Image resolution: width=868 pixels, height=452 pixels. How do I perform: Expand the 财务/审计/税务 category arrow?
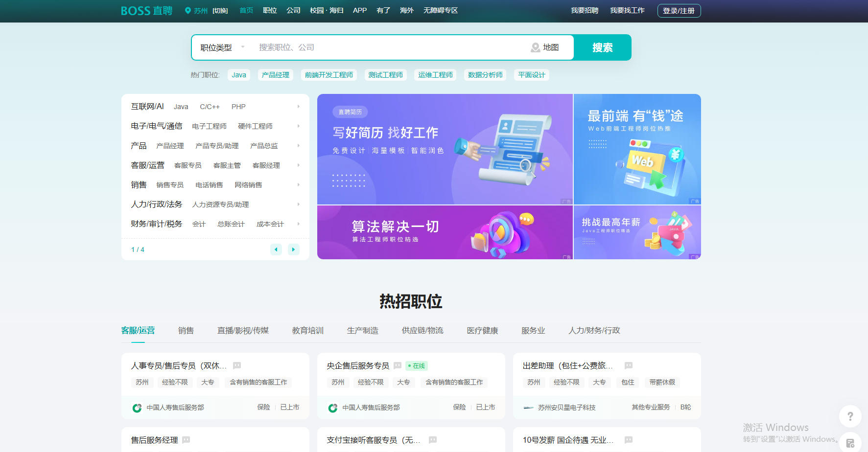click(299, 224)
